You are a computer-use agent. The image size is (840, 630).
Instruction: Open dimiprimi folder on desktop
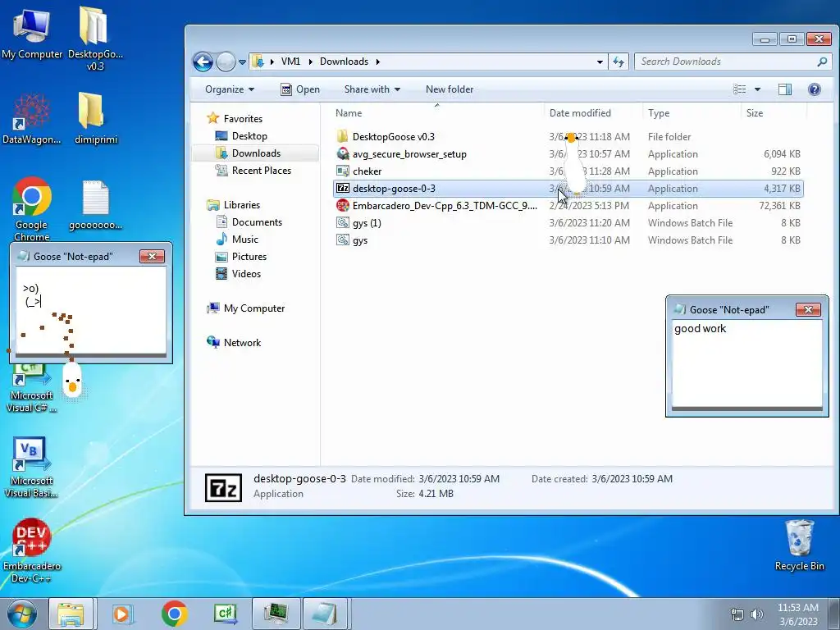click(95, 118)
